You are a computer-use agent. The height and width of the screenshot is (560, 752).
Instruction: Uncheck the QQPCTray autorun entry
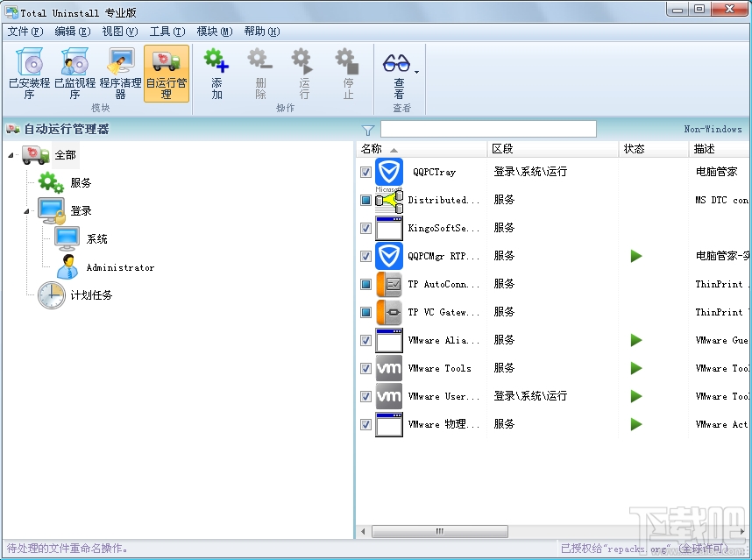click(x=365, y=172)
